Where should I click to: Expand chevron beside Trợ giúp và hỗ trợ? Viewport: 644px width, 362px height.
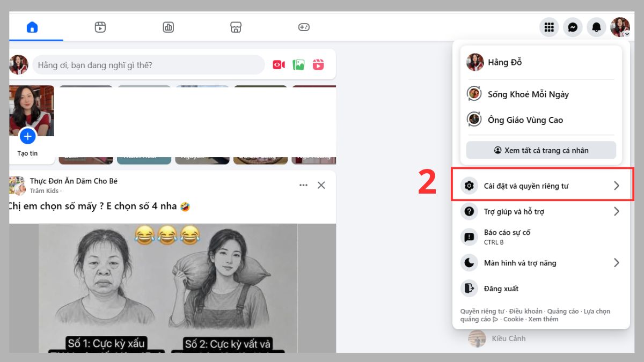pos(616,211)
